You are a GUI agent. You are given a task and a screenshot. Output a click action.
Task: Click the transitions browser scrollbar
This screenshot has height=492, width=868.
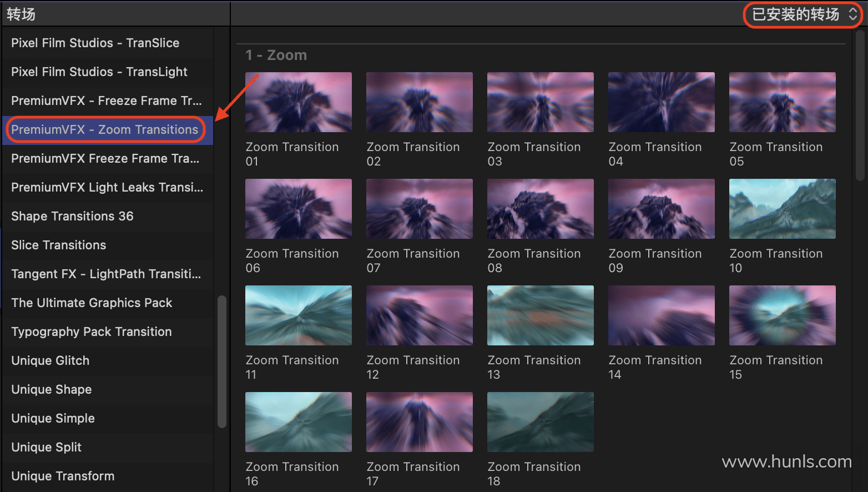(860, 106)
